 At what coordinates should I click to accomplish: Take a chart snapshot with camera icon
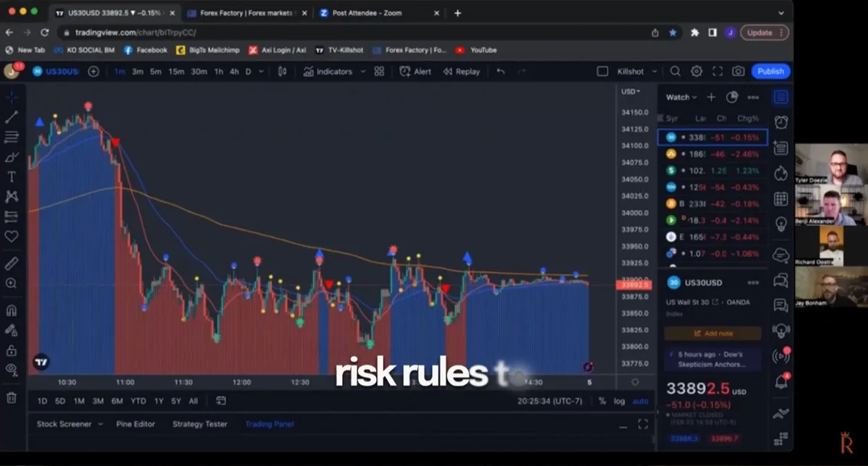coord(738,72)
